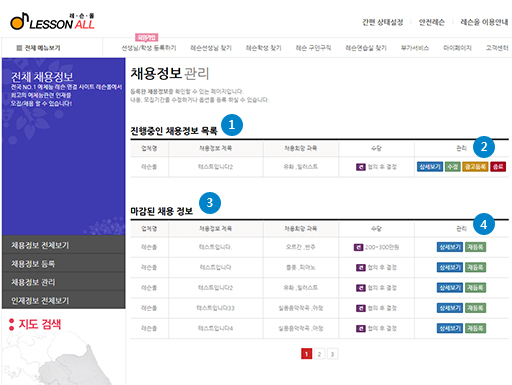The image size is (512, 385).
Task: Click the Lesson All logo
Action: [53, 21]
